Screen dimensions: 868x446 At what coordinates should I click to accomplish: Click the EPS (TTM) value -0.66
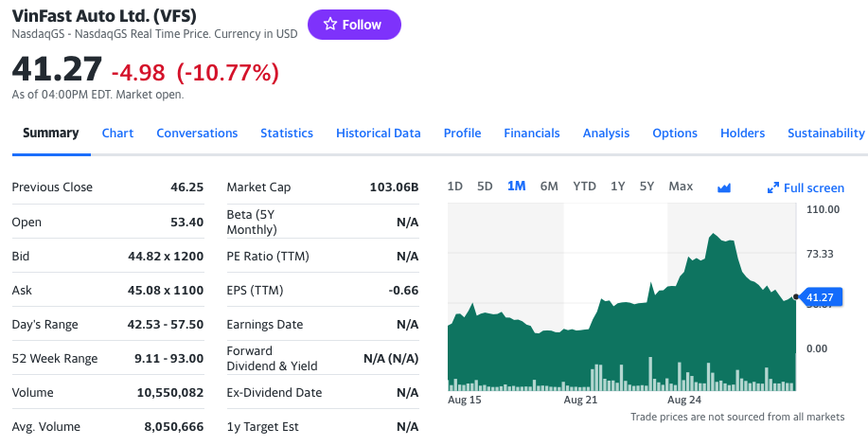[403, 291]
